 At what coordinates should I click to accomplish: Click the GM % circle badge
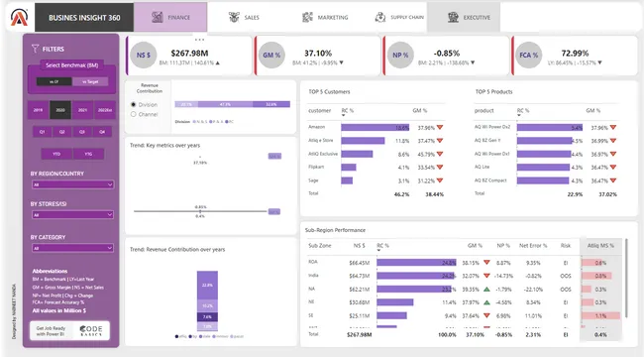(x=271, y=56)
